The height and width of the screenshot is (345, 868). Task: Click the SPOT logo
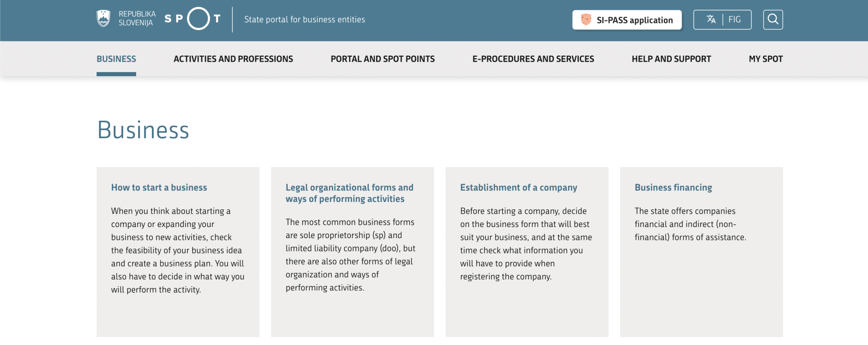(x=193, y=19)
